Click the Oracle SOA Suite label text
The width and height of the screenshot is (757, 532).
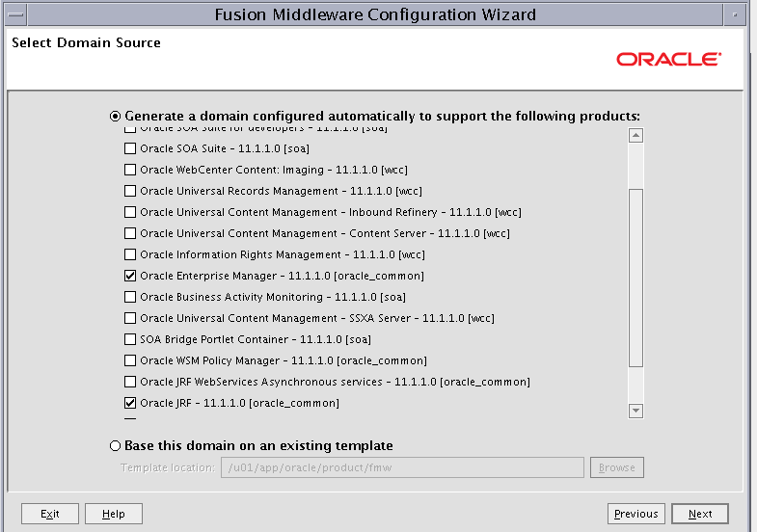point(225,148)
